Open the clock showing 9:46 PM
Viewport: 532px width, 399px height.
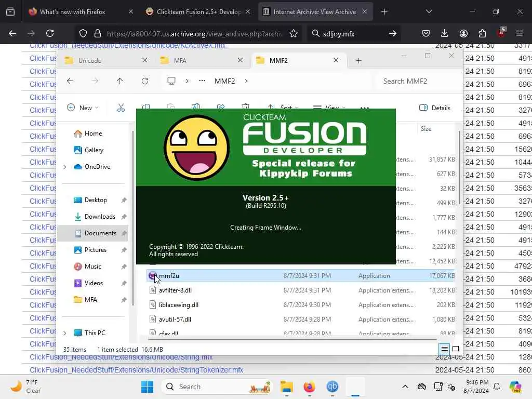pyautogui.click(x=476, y=387)
